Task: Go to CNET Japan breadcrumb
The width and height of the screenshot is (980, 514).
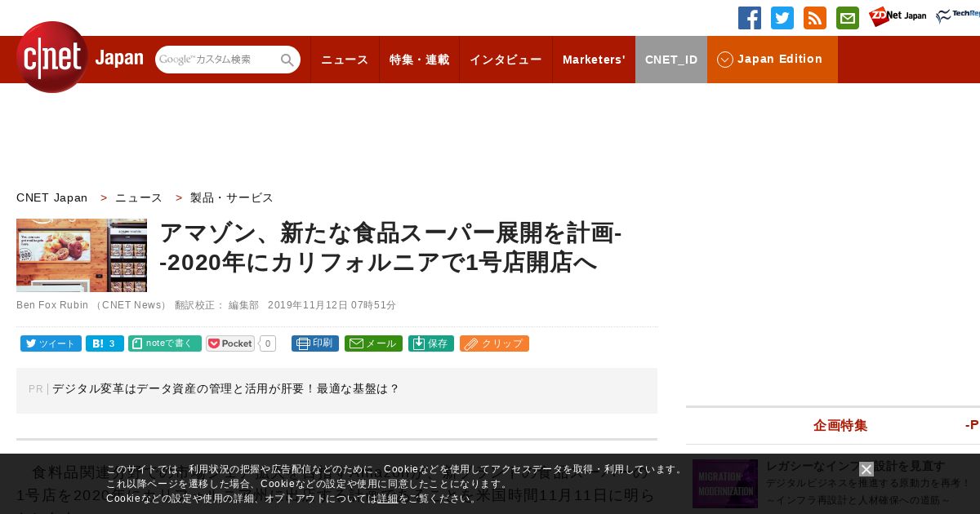Action: [52, 198]
